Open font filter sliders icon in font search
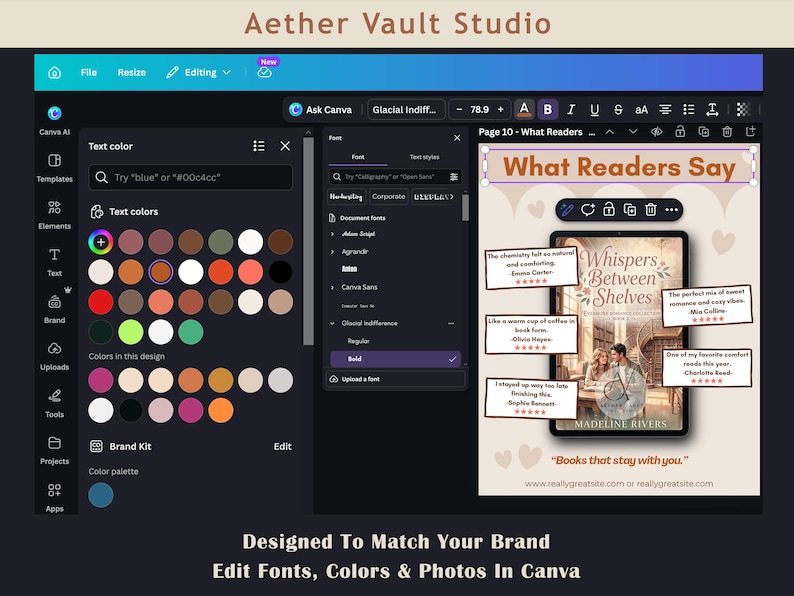Image resolution: width=794 pixels, height=596 pixels. [x=454, y=177]
